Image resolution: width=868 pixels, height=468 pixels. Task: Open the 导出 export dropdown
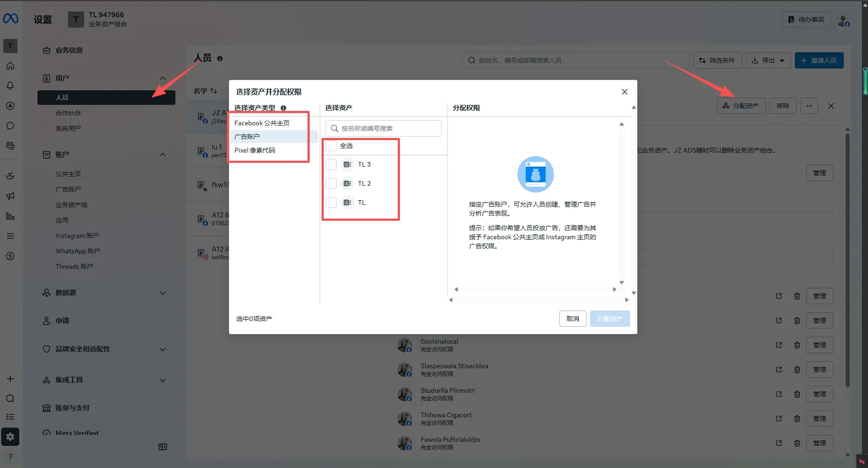point(769,60)
